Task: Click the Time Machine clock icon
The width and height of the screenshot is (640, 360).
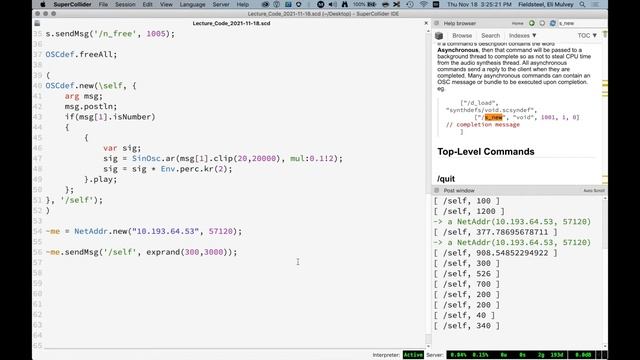Action: click(x=410, y=4)
